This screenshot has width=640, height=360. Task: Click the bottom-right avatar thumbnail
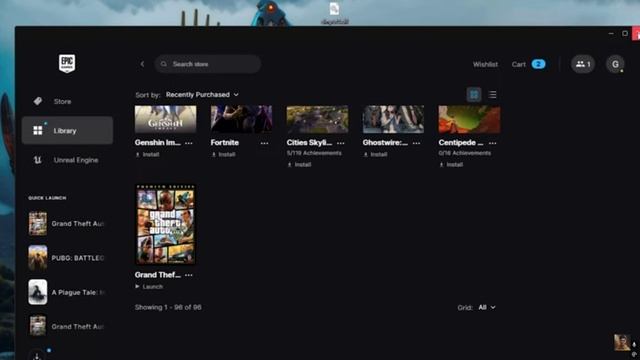pyautogui.click(x=622, y=342)
